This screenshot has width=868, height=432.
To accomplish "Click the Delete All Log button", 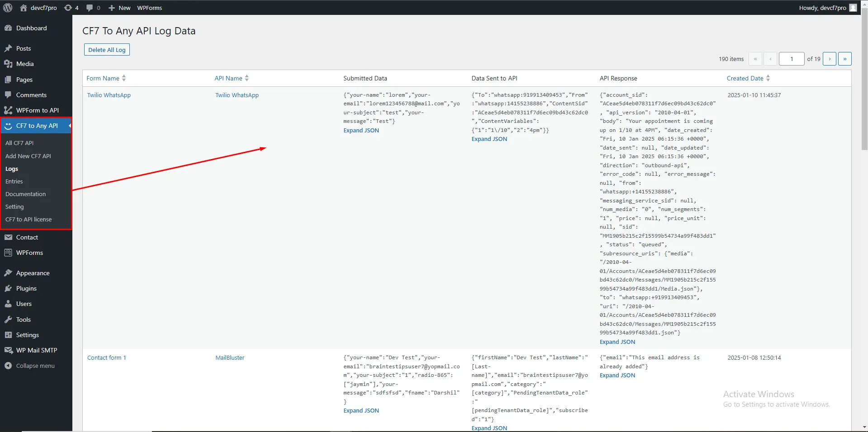I will (107, 50).
